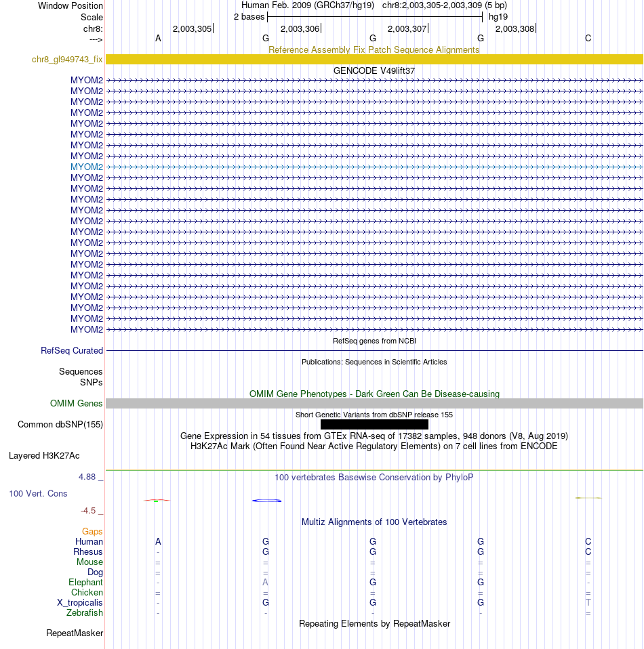Click the 4.88 PhyloP upper scale value
Viewport: 644px width, 649px height.
[87, 477]
